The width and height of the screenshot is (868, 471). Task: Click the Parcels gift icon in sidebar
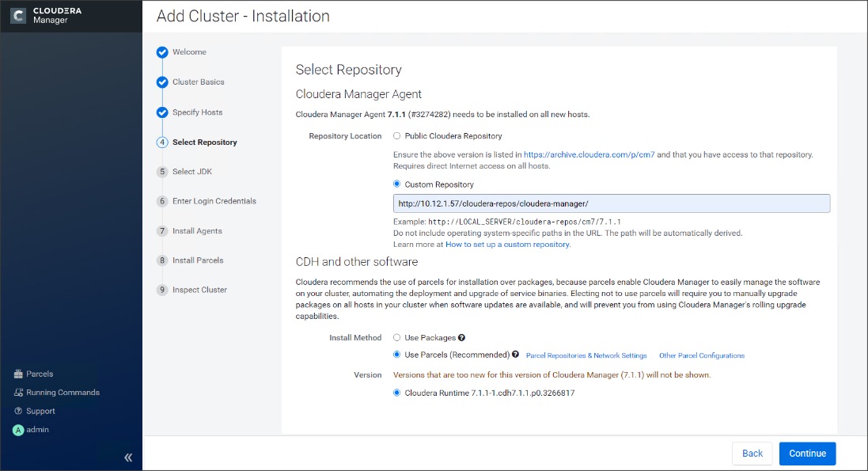pos(18,374)
